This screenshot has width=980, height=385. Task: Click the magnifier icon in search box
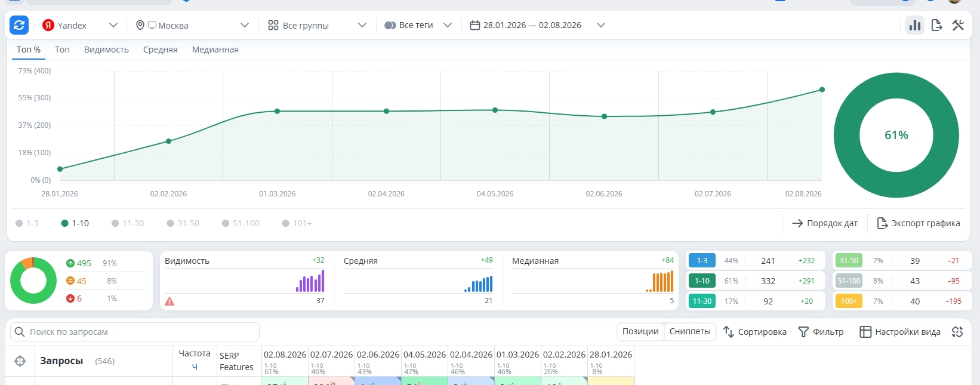point(20,332)
